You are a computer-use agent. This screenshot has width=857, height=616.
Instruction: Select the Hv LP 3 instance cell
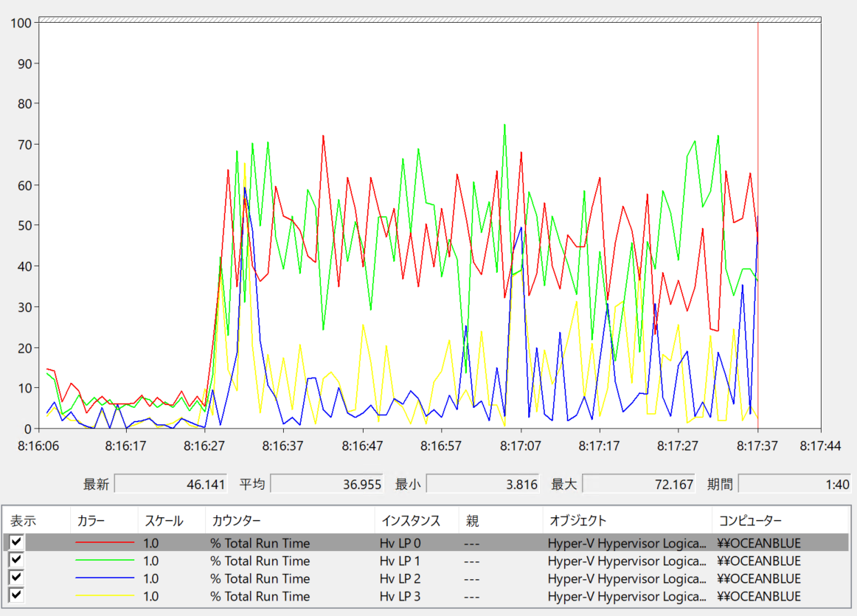(x=400, y=596)
